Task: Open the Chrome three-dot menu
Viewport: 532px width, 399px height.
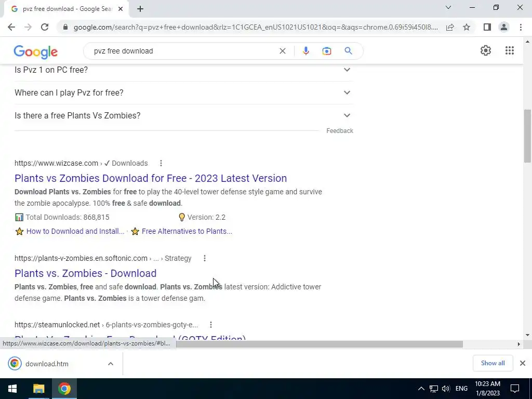Action: 521,27
